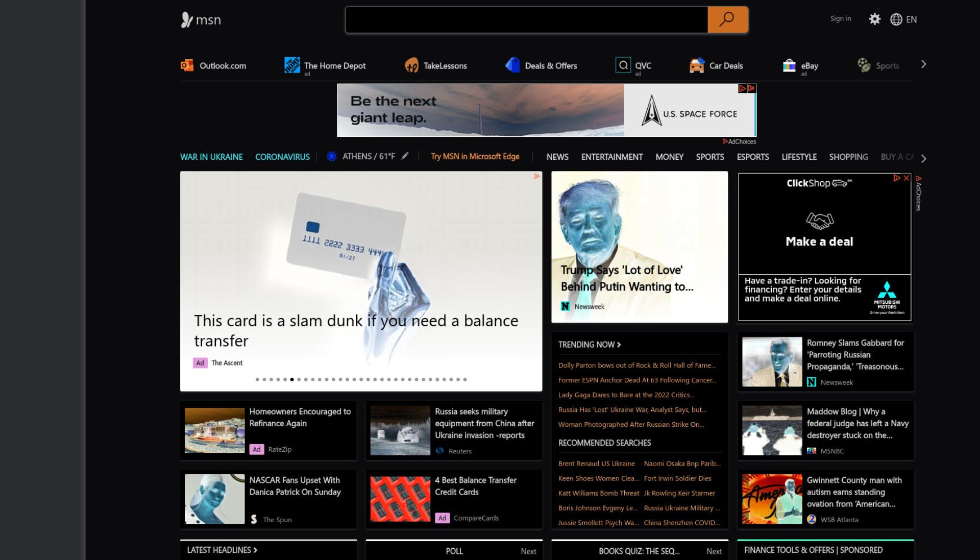The height and width of the screenshot is (560, 980).
Task: Open Homeowners Encouraged to Refinance ad
Action: pos(268,430)
